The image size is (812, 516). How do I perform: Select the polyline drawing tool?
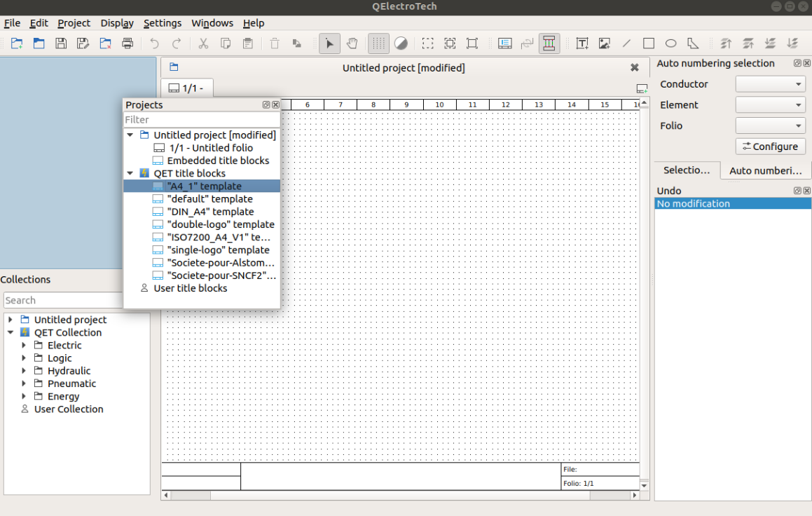pos(693,43)
